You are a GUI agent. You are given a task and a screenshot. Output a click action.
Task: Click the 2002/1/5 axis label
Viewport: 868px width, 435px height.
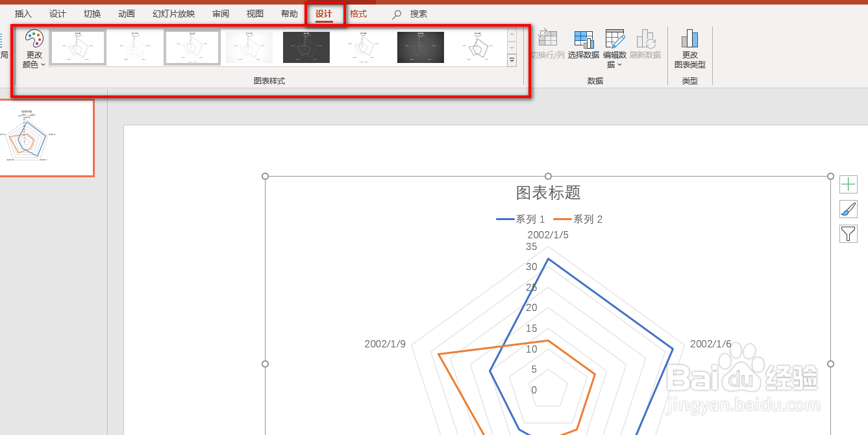(548, 234)
